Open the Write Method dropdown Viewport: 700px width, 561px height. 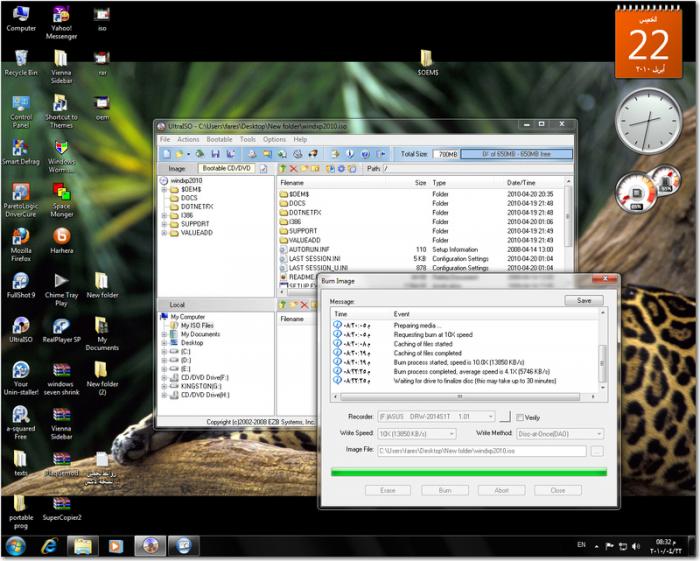click(x=599, y=433)
